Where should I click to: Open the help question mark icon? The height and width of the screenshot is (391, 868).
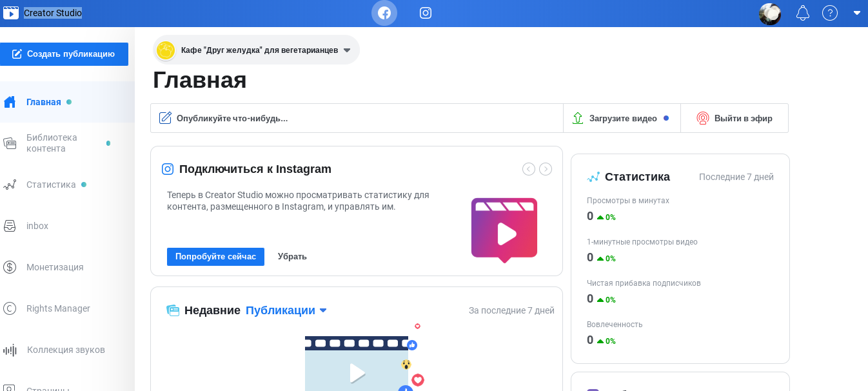point(830,13)
